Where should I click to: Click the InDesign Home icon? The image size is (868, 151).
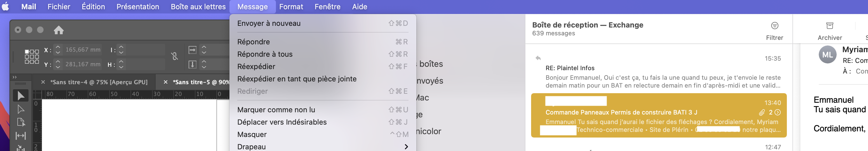point(59,30)
